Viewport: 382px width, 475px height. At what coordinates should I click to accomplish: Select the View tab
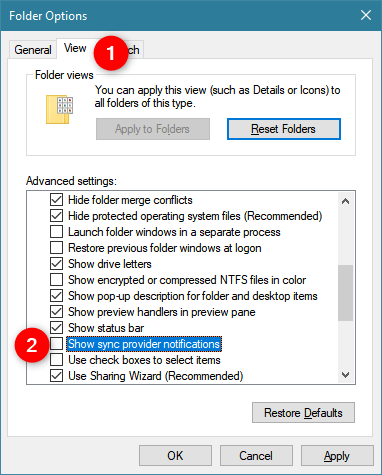(75, 48)
